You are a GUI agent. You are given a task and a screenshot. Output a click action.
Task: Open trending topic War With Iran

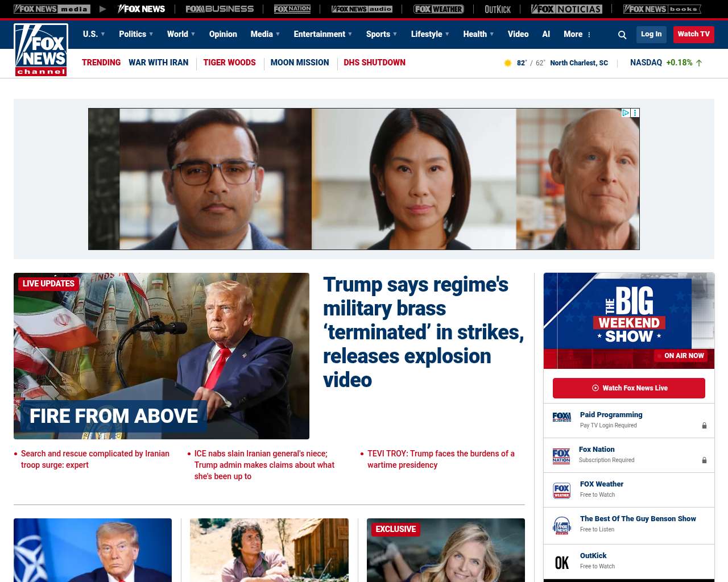point(158,63)
